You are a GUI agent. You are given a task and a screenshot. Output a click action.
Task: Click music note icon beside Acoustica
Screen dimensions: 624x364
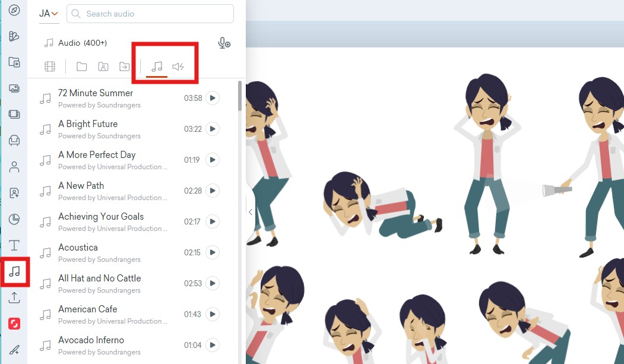pyautogui.click(x=45, y=252)
